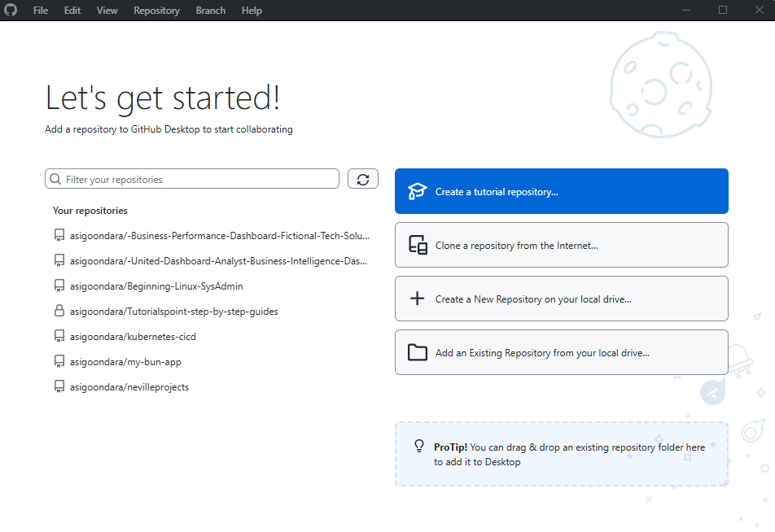Click the repository icon beside kubernetes-cicd
The image size is (775, 532).
tap(59, 336)
